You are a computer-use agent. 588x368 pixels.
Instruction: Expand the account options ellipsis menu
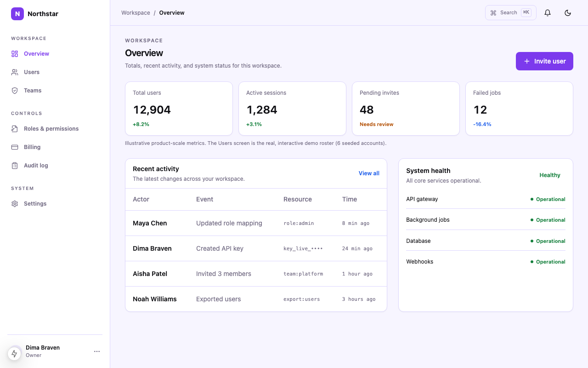click(x=97, y=351)
